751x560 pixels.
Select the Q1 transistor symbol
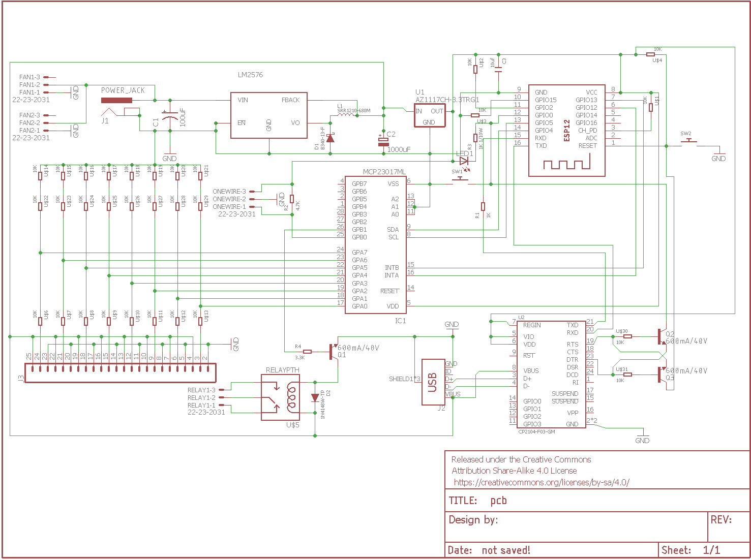coord(334,351)
